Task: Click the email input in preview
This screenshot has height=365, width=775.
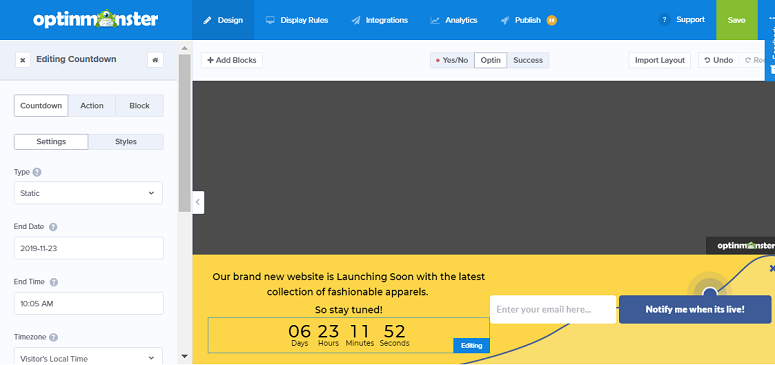Action: [x=553, y=310]
